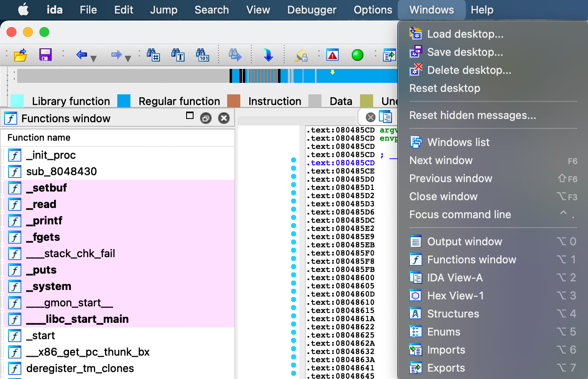The width and height of the screenshot is (588, 379).
Task: Choose Close window menu entry
Action: pyautogui.click(x=493, y=196)
